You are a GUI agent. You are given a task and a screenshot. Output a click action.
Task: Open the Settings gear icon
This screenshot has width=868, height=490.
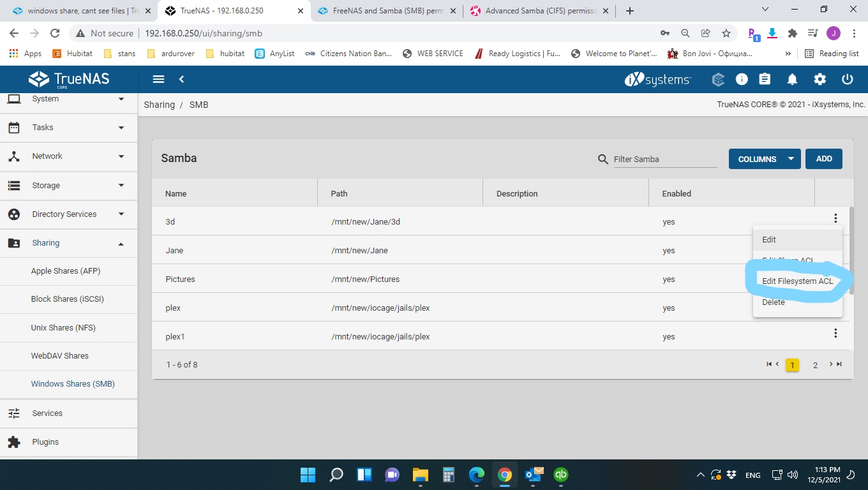click(819, 79)
